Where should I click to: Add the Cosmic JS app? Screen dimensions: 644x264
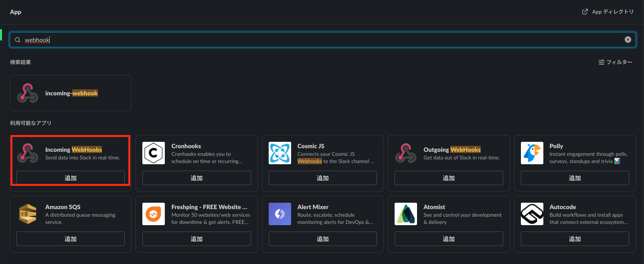pyautogui.click(x=323, y=178)
